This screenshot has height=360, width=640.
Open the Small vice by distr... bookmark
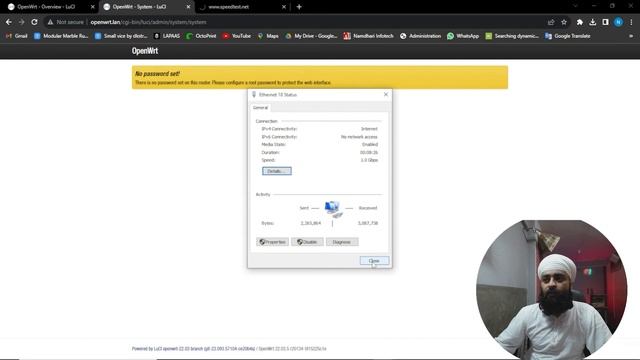(x=121, y=36)
